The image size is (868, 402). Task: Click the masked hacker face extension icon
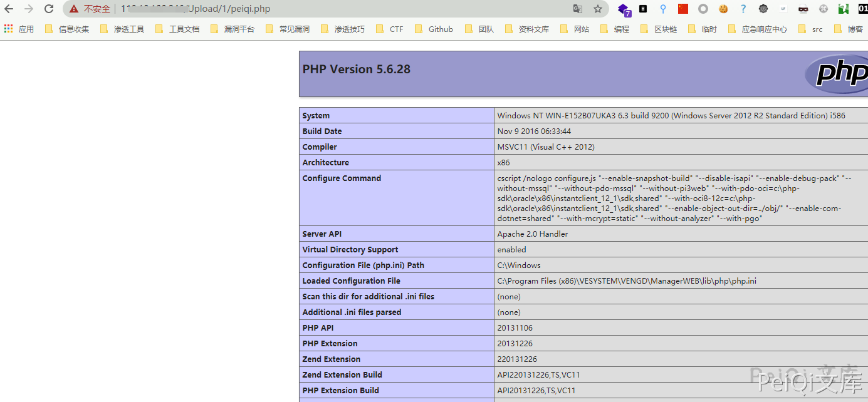click(x=803, y=9)
